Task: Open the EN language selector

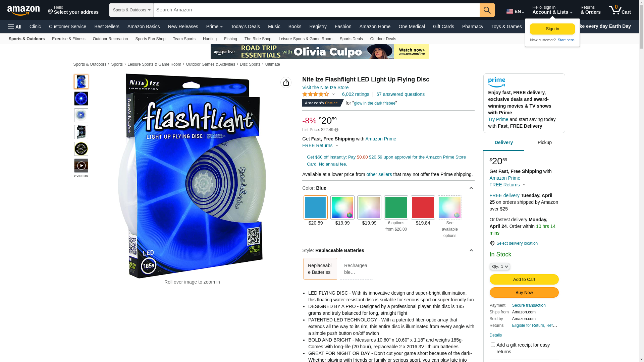Action: point(515,11)
